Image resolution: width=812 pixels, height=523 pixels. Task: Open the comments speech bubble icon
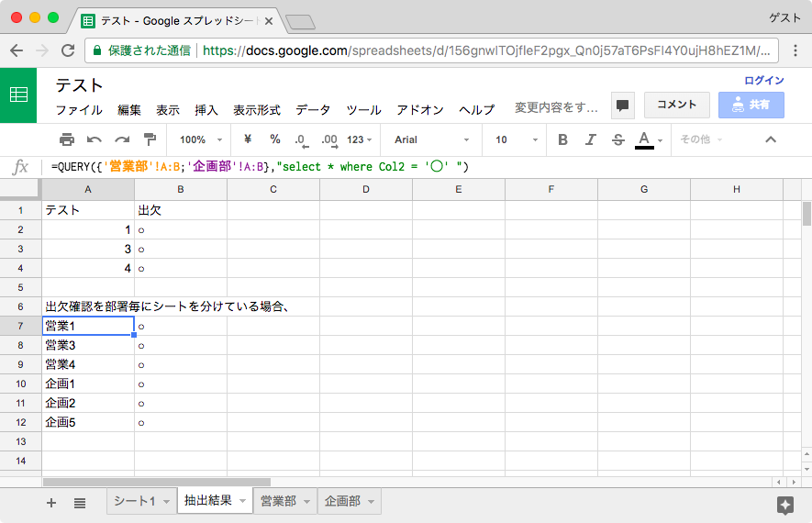pyautogui.click(x=622, y=106)
